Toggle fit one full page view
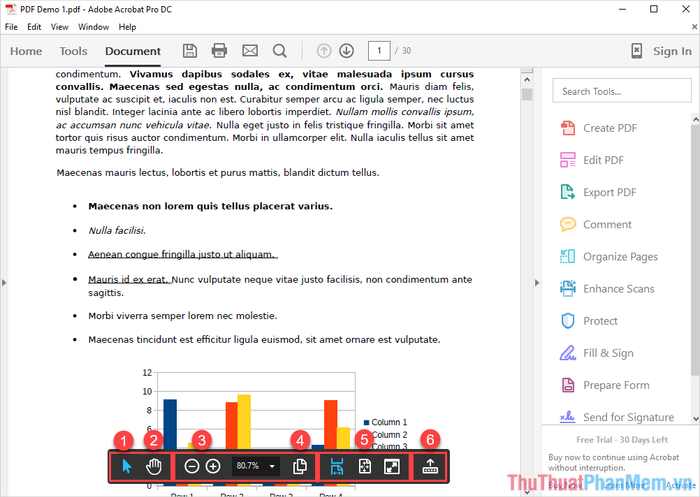 (x=364, y=466)
